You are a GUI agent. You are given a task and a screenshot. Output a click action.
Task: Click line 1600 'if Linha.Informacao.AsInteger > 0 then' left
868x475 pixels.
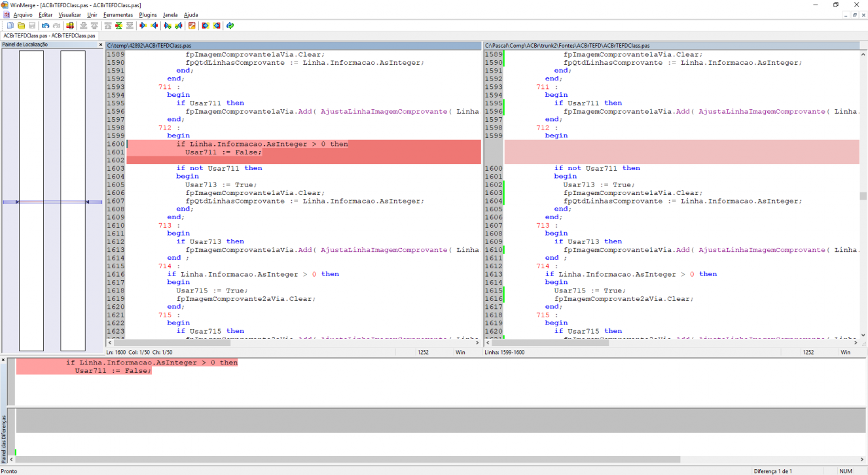pyautogui.click(x=262, y=144)
